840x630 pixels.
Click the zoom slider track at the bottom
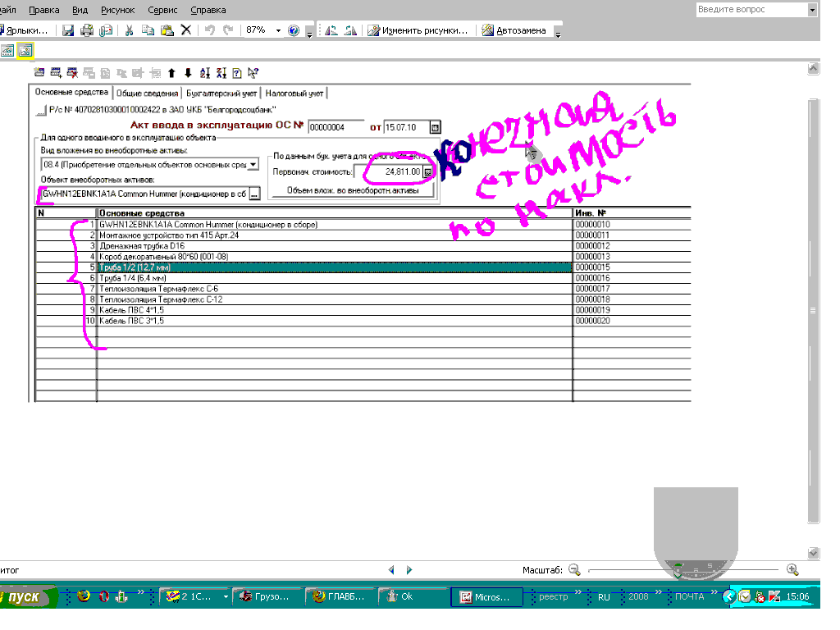(x=683, y=570)
